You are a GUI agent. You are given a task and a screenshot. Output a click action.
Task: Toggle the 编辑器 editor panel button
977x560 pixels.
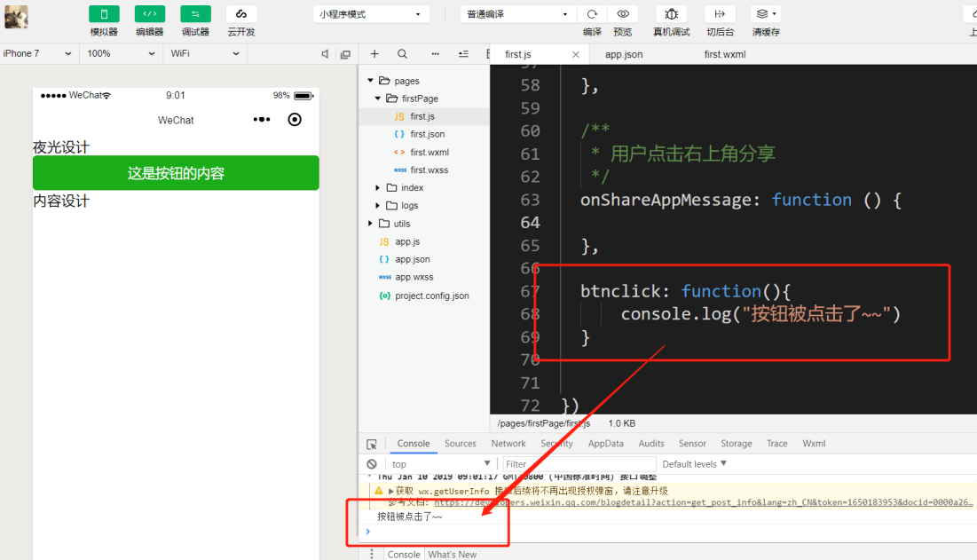click(150, 13)
